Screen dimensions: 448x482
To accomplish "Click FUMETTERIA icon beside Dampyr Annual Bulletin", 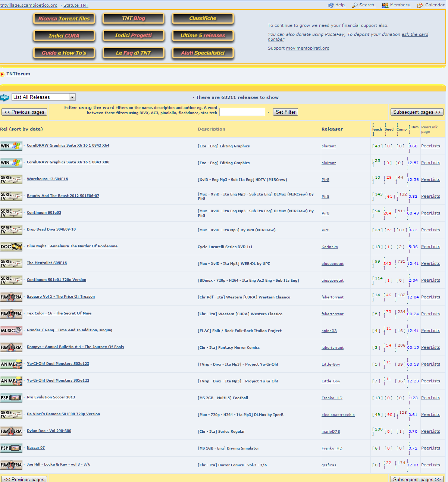I will pos(11,347).
